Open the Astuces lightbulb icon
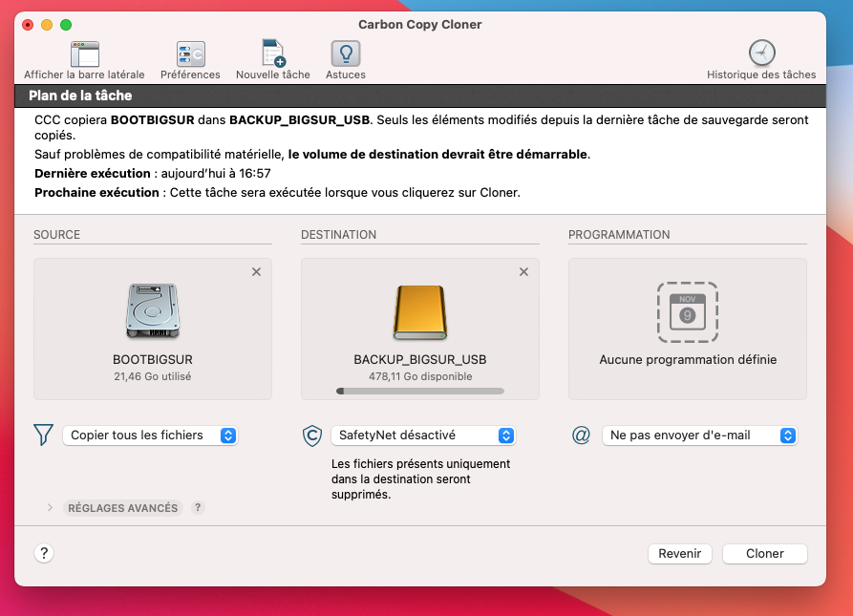853x616 pixels. 346,53
